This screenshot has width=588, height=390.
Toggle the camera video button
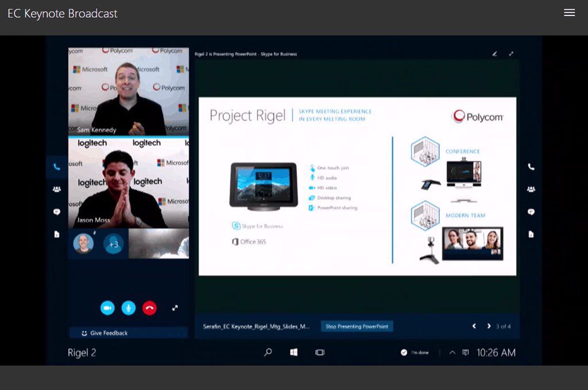pyautogui.click(x=107, y=308)
